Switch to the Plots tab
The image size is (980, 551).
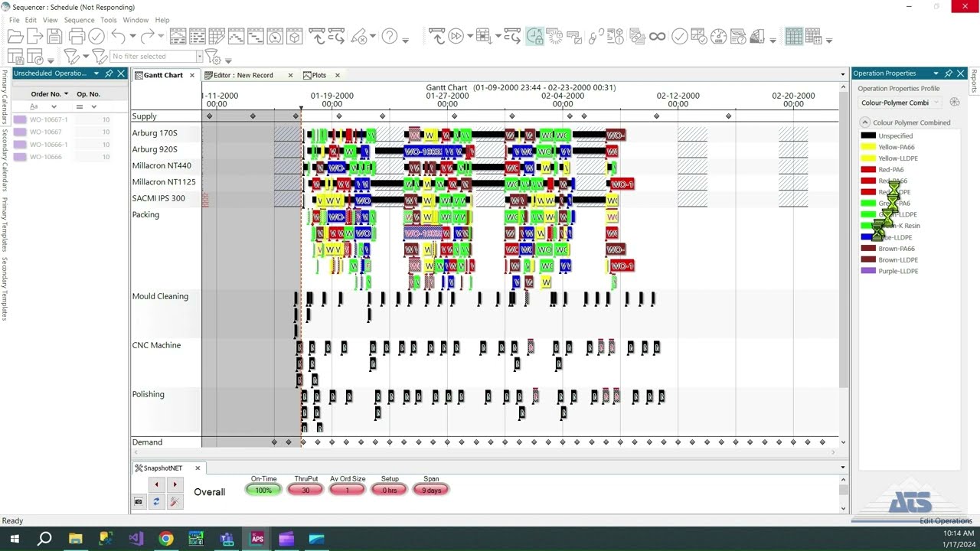pos(319,75)
